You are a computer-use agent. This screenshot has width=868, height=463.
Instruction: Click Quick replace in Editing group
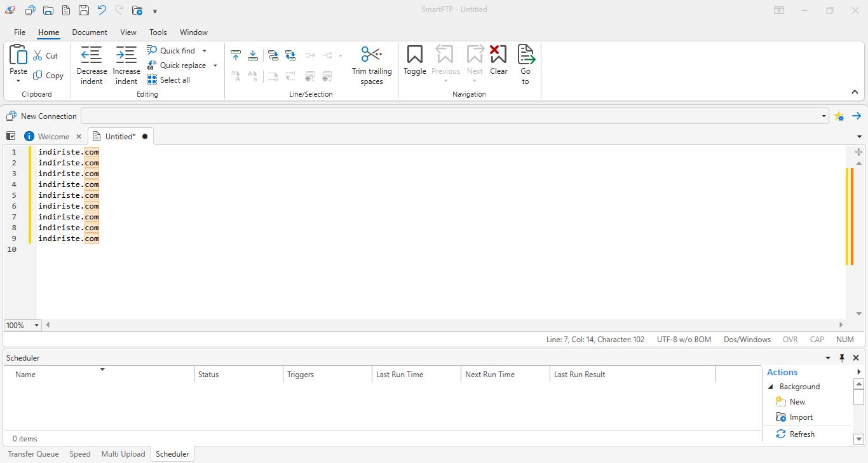pyautogui.click(x=177, y=66)
